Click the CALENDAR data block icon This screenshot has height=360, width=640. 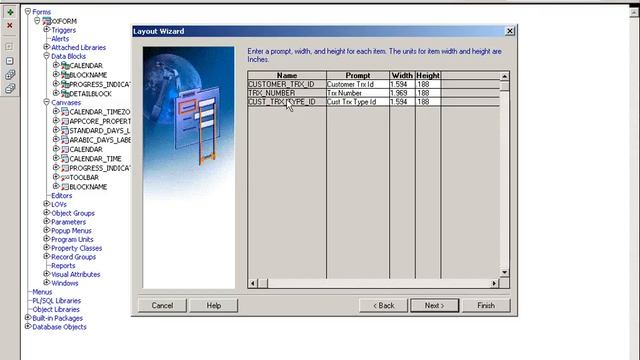click(x=65, y=65)
